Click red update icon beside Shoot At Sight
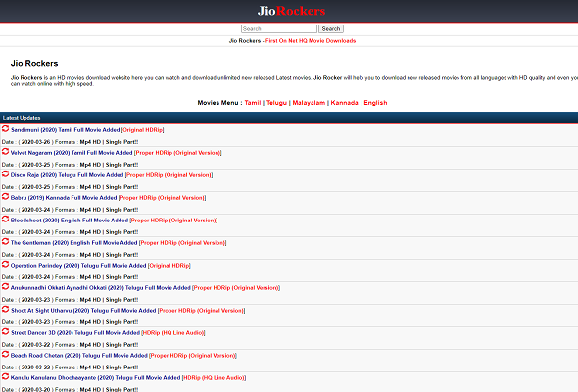 5,309
